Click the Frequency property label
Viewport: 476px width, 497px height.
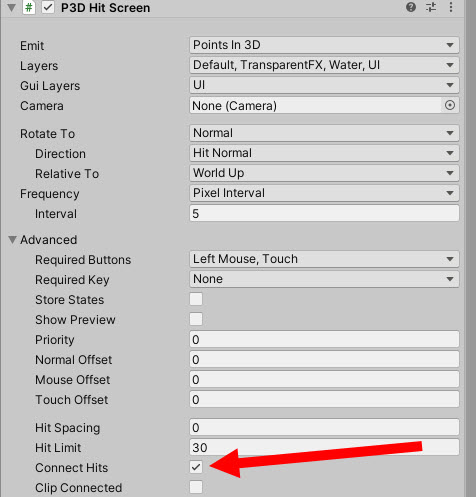50,194
